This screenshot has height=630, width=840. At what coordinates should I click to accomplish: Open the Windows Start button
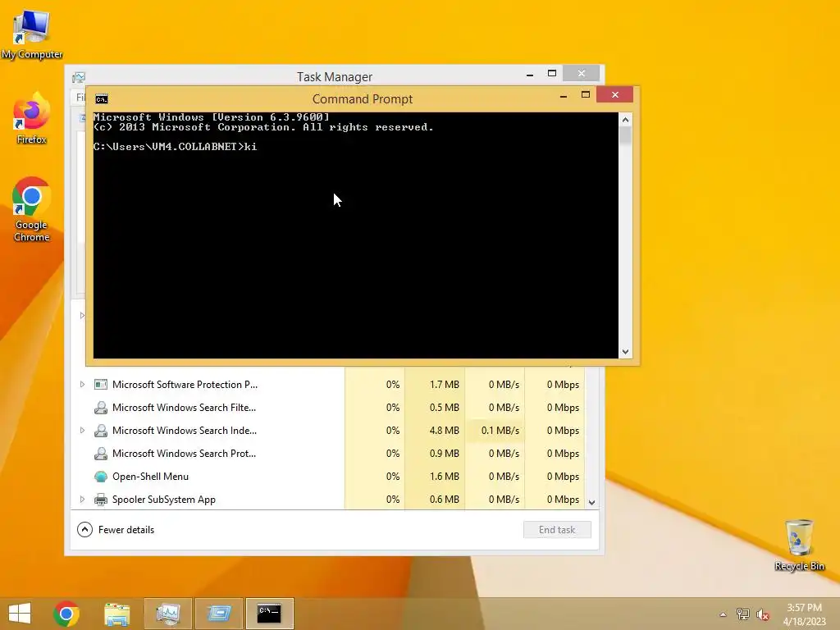click(20, 614)
